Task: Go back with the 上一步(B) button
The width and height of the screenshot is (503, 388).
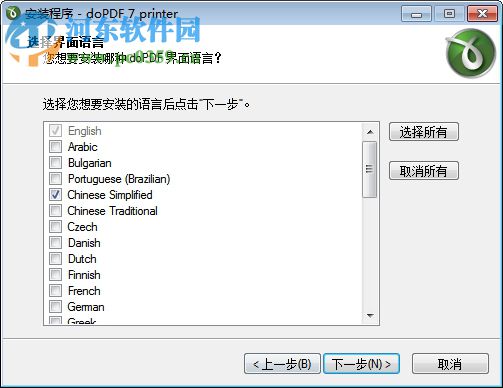Action: (x=282, y=364)
